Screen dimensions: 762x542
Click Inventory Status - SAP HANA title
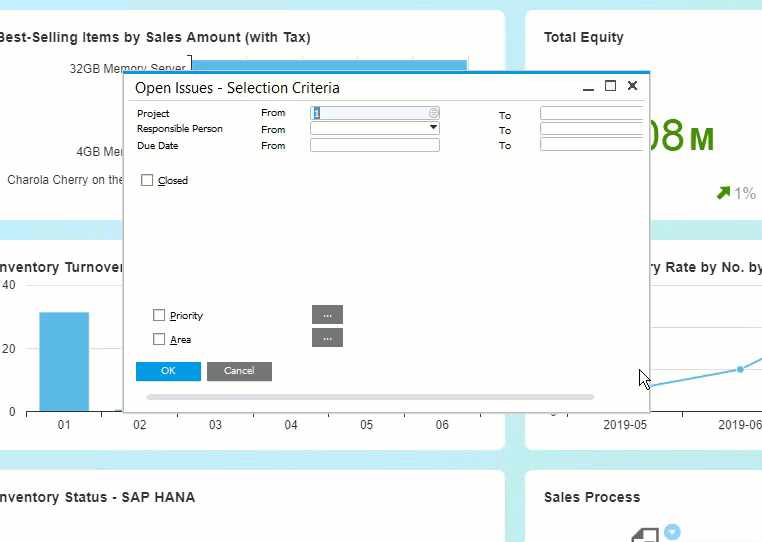[96, 497]
